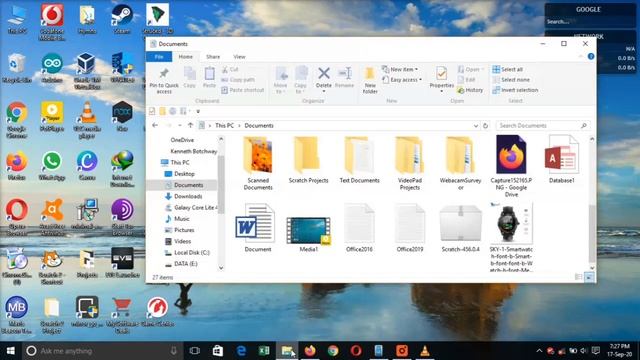640x360 pixels.
Task: Open the New item dropdown
Action: click(x=400, y=69)
